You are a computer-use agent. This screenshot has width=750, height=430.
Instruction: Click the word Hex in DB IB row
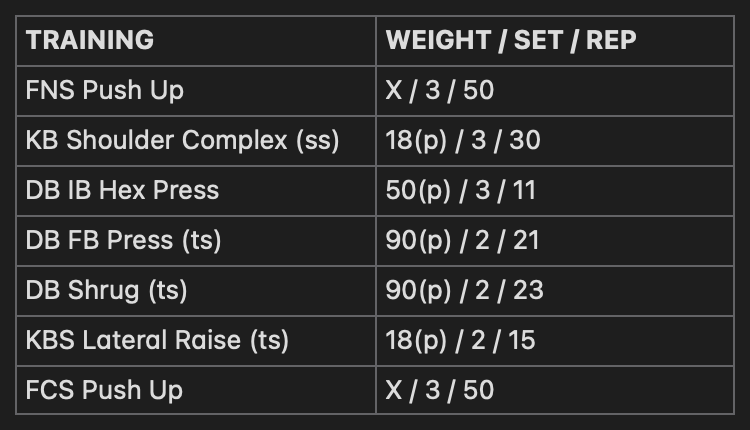[x=121, y=190]
